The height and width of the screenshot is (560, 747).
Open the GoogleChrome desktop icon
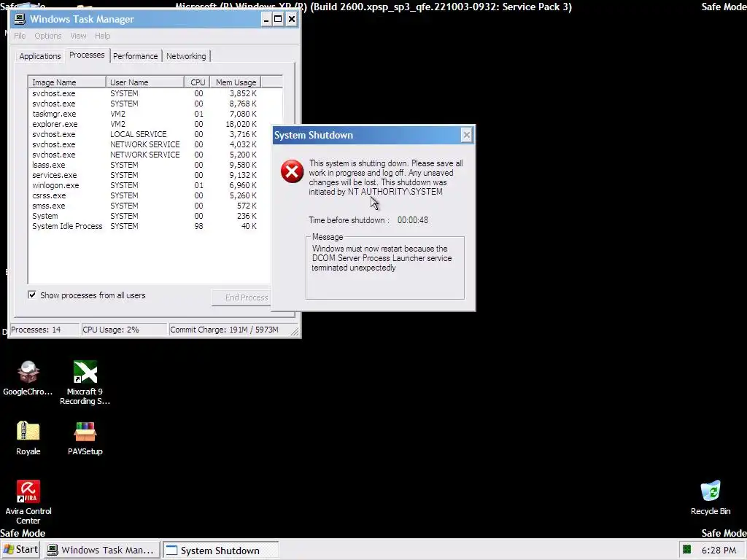coord(28,378)
